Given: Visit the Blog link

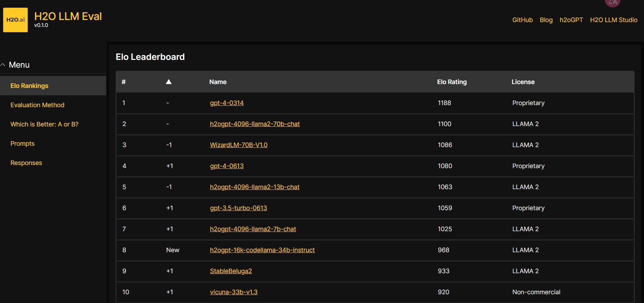Looking at the screenshot, I should coord(546,20).
